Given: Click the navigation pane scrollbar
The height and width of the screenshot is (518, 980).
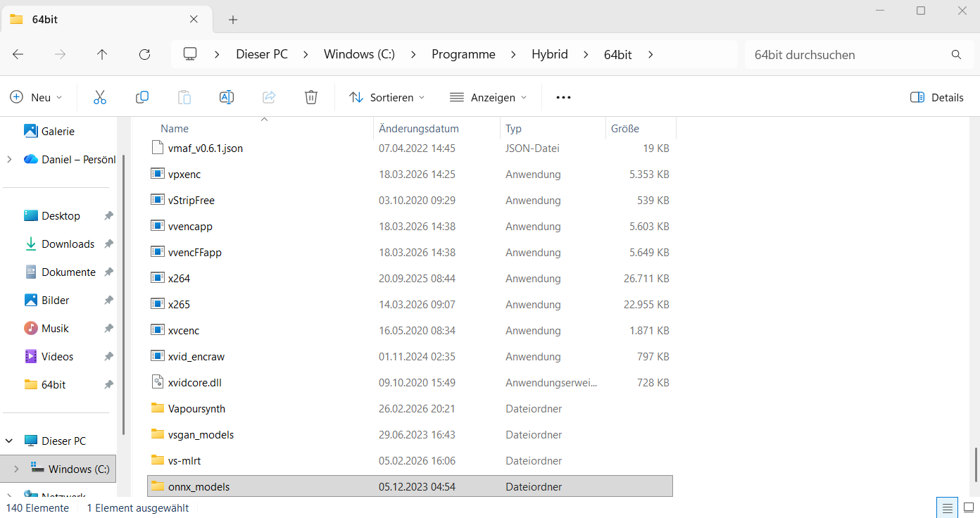Looking at the screenshot, I should pyautogui.click(x=125, y=296).
